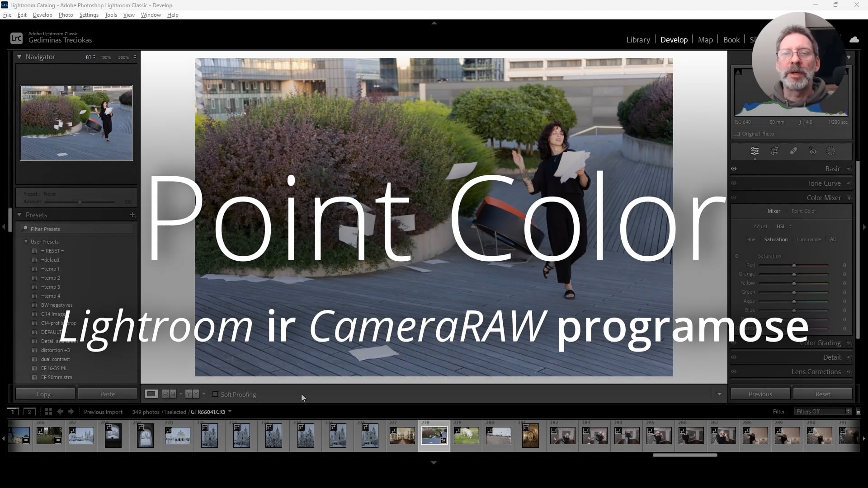Click the Paste button
This screenshot has width=868, height=488.
point(108,394)
